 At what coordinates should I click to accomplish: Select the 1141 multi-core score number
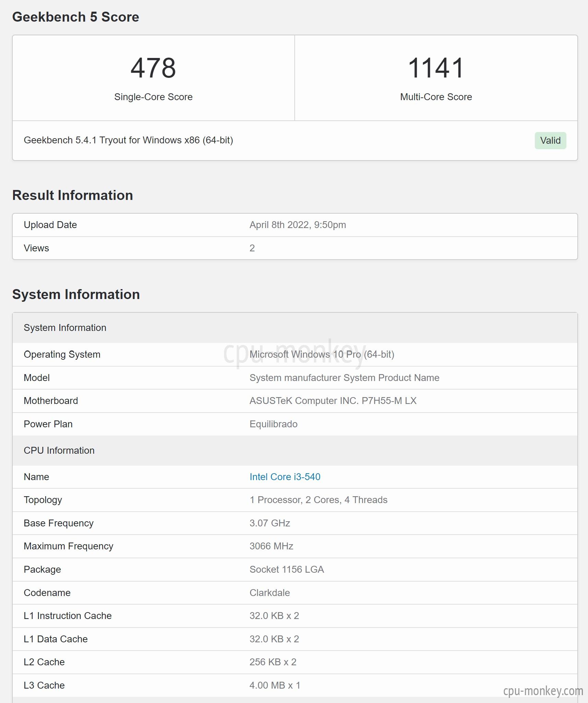click(x=436, y=68)
